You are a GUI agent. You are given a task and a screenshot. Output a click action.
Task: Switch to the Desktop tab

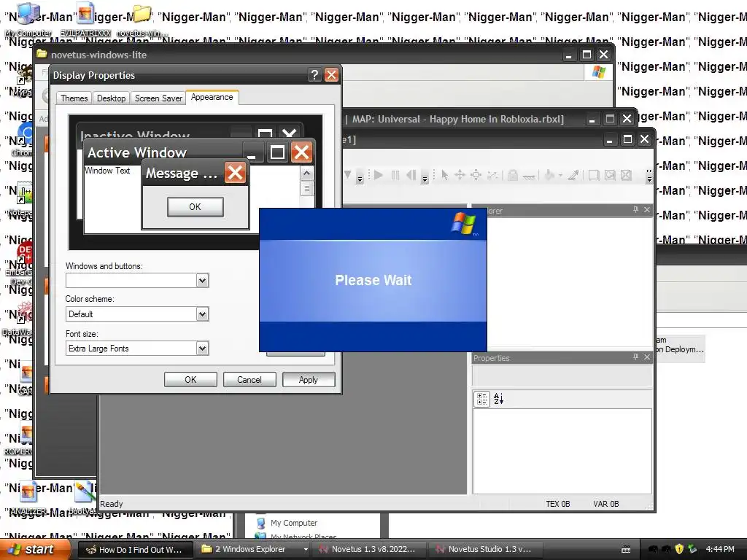111,98
